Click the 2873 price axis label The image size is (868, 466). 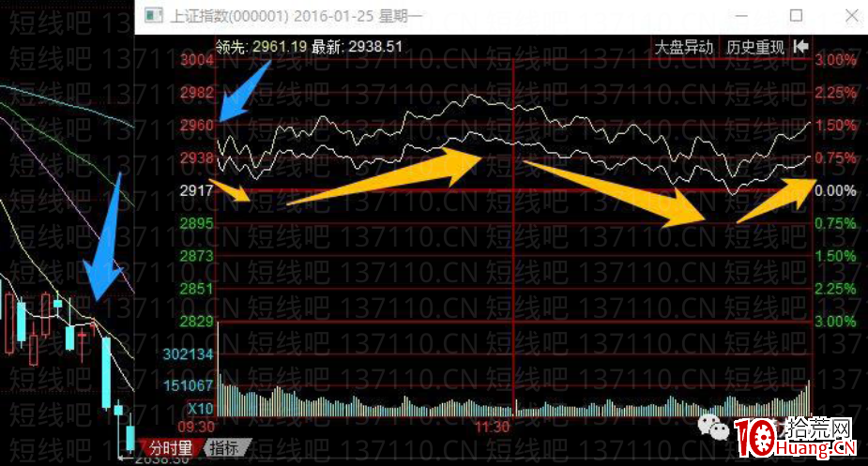[197, 256]
